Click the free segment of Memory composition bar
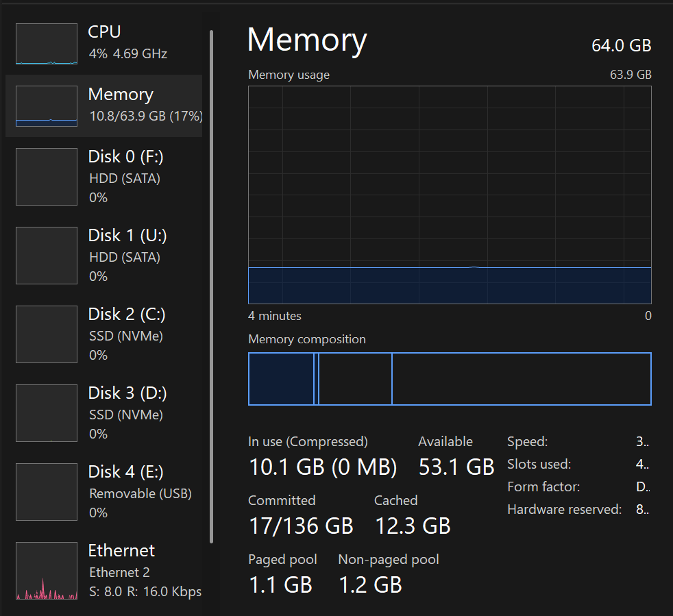The image size is (673, 616). pos(521,379)
